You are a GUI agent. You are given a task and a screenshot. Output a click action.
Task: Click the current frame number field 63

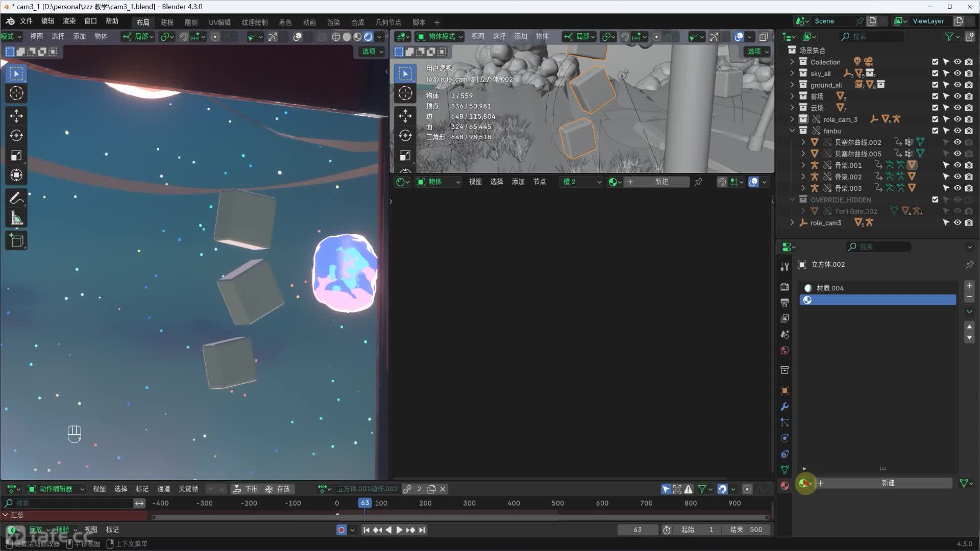(x=637, y=530)
